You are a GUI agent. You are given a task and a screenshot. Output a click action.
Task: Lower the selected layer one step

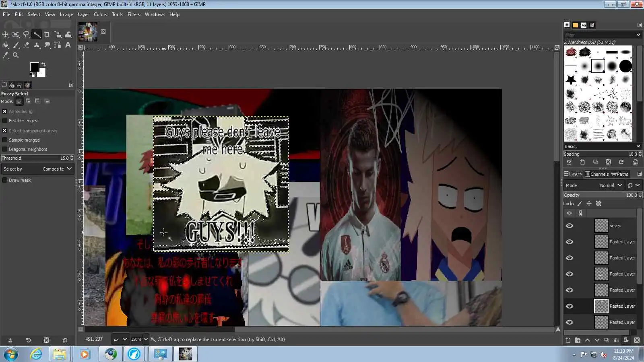point(597,340)
